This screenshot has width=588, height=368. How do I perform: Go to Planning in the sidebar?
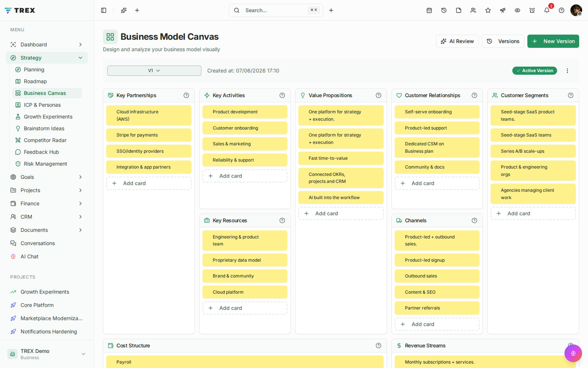pos(47,70)
